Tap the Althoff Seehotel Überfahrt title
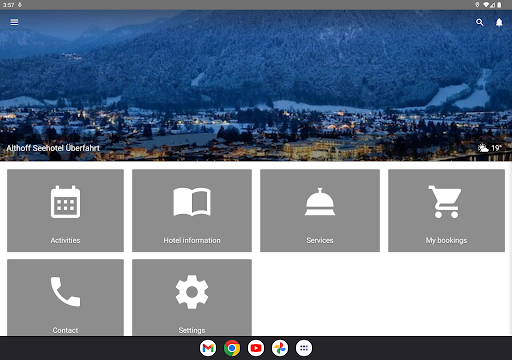 click(x=53, y=148)
